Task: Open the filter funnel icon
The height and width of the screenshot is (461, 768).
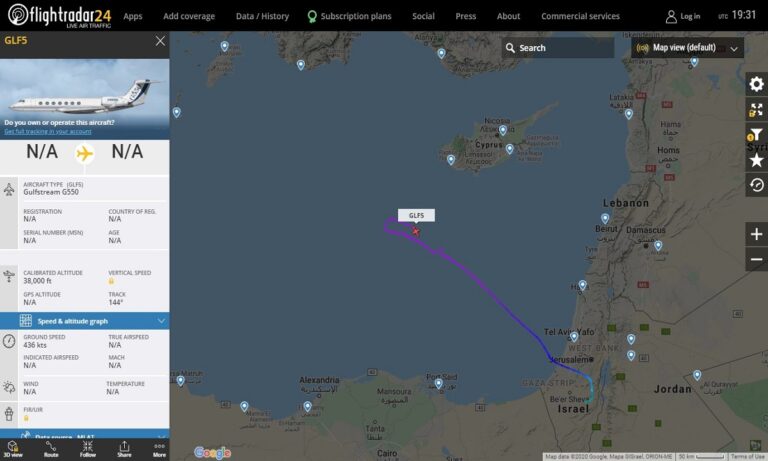Action: (756, 135)
